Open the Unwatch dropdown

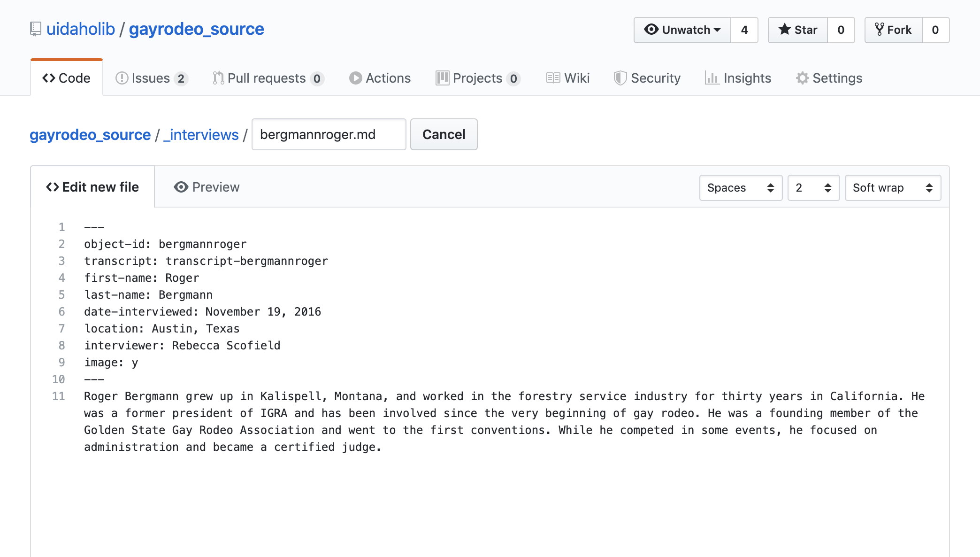click(x=682, y=30)
